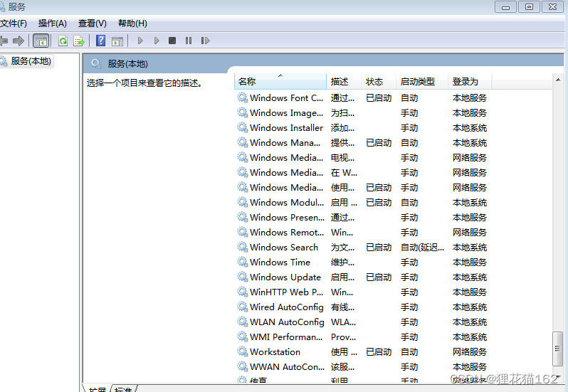Click the gear icon beside Windows Installer
The height and width of the screenshot is (392, 568).
[242, 127]
